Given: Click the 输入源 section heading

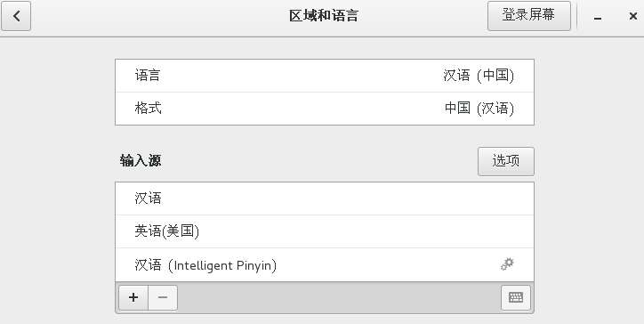Looking at the screenshot, I should click(x=141, y=161).
